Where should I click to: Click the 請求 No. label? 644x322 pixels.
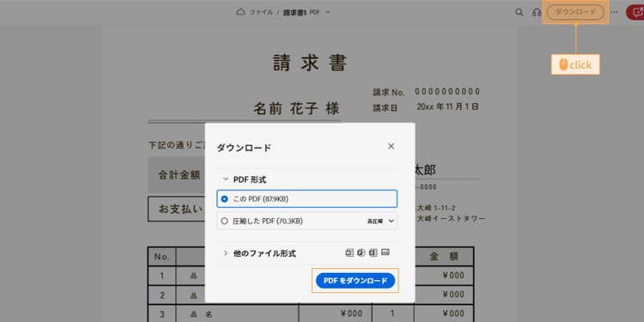388,92
